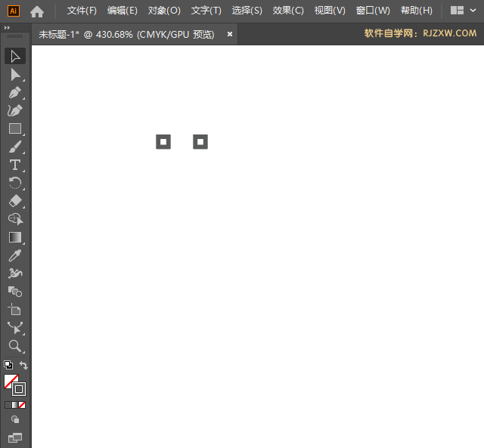Select the Lasso tool with arrow

[15, 219]
